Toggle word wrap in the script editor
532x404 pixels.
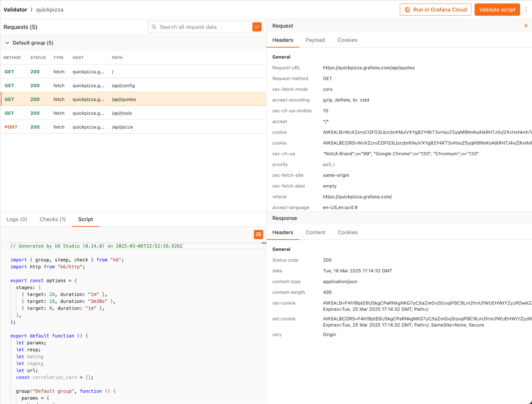258,234
